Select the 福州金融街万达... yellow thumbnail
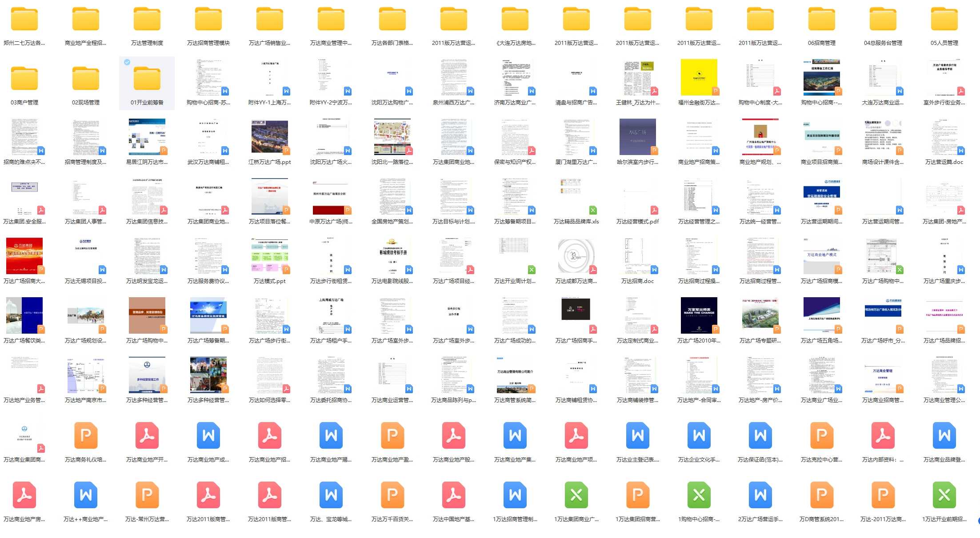 coord(699,77)
